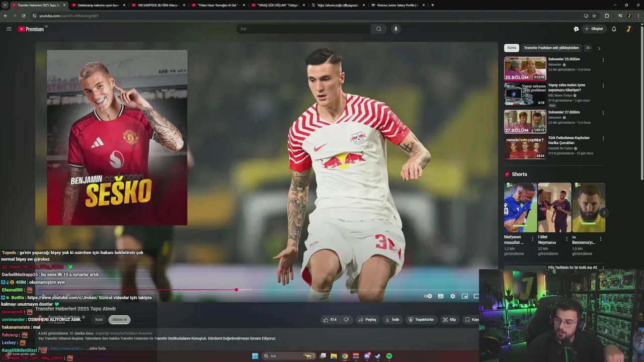Expand the description with ...daha fazla
The height and width of the screenshot is (362, 644).
point(97,348)
